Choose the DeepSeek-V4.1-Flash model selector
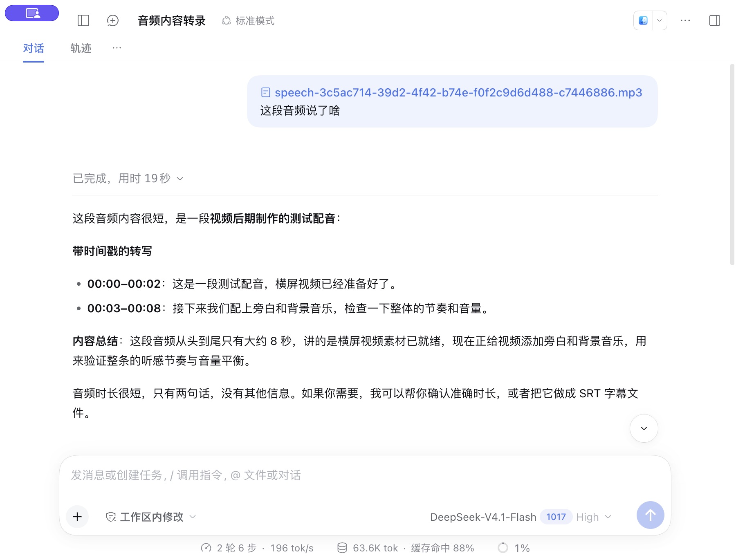 coord(483,517)
